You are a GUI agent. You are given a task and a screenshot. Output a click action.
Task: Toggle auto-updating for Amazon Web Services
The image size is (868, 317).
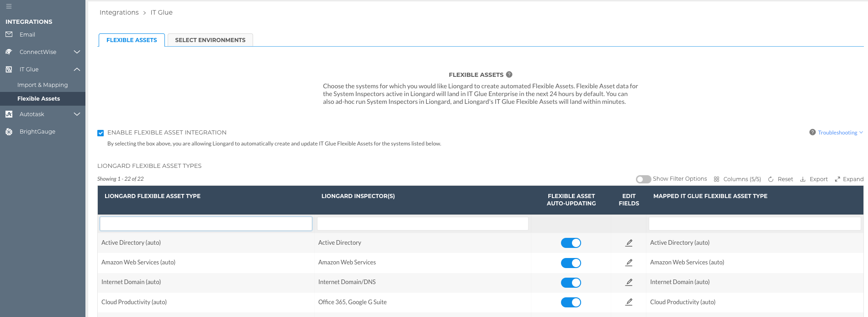(571, 263)
